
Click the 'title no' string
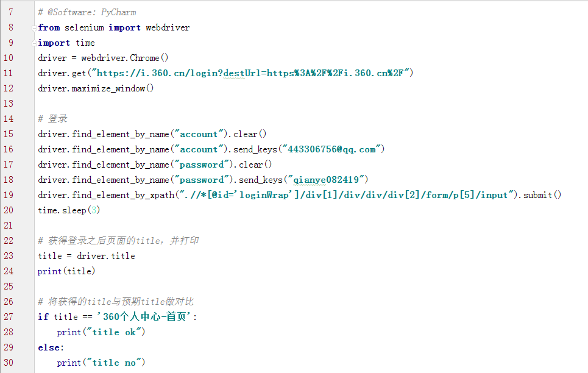[114, 363]
